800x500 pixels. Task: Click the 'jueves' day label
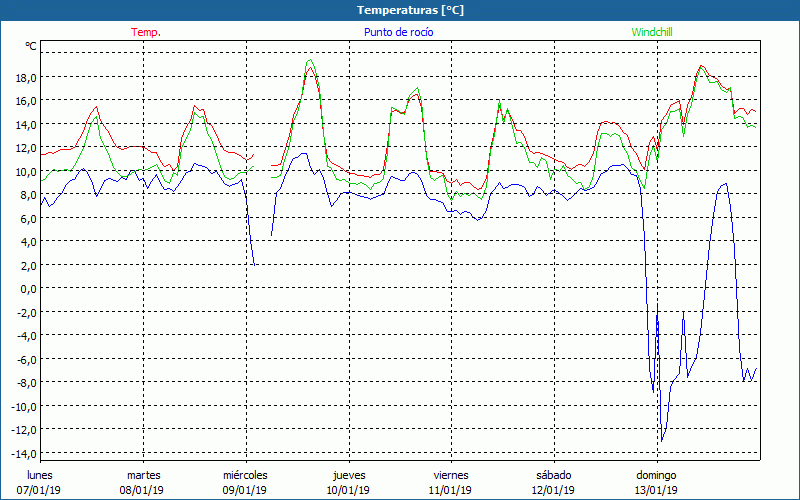(349, 476)
